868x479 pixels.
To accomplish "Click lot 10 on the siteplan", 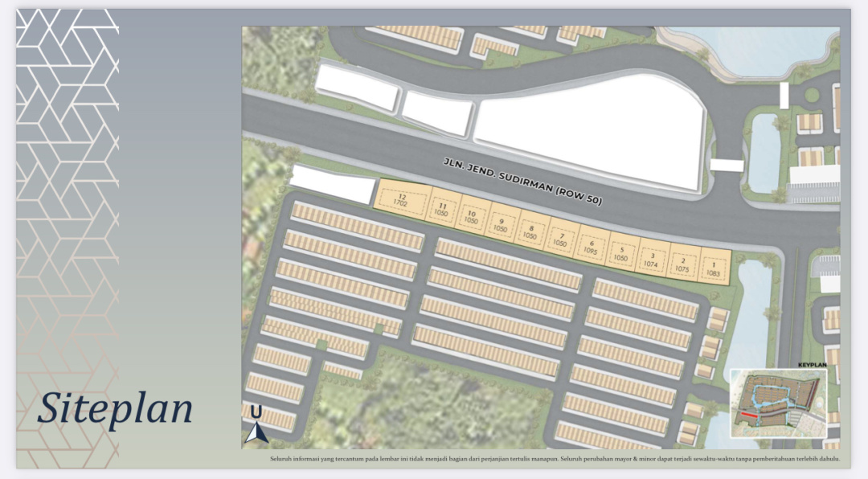I will [471, 217].
